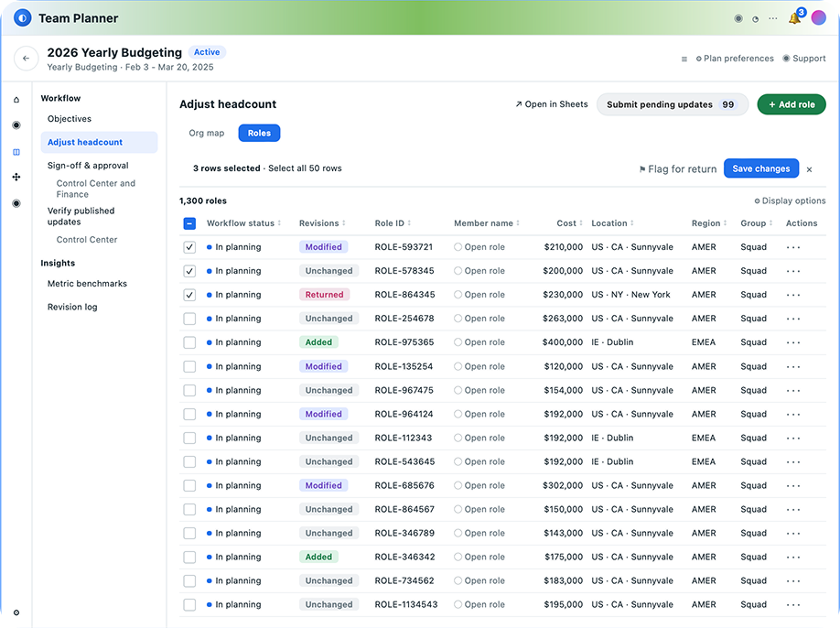Open Objectives in Workflow sidebar
840x628 pixels.
click(x=70, y=119)
